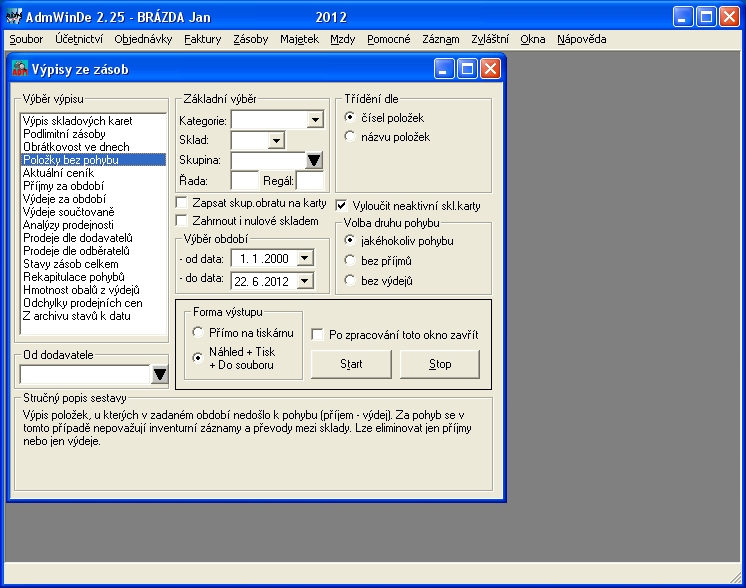The width and height of the screenshot is (746, 588).
Task: Select Prodeje dle dodavatelů report
Action: pyautogui.click(x=94, y=238)
